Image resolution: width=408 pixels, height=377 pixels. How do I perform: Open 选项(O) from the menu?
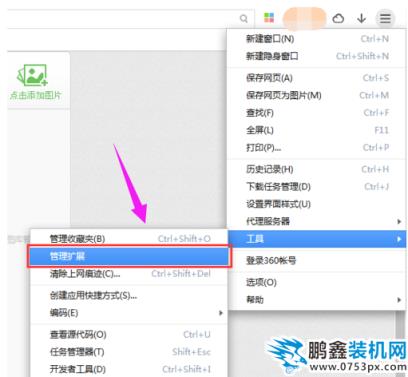[317, 282]
